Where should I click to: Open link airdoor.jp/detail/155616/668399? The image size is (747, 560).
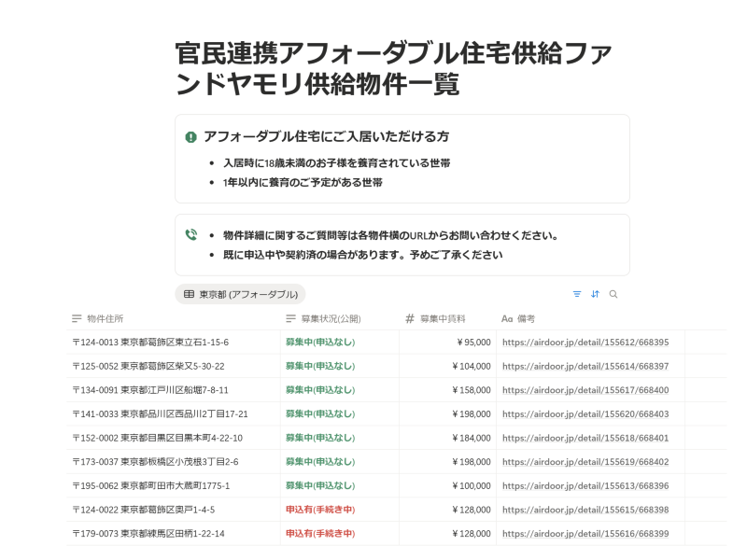click(585, 533)
